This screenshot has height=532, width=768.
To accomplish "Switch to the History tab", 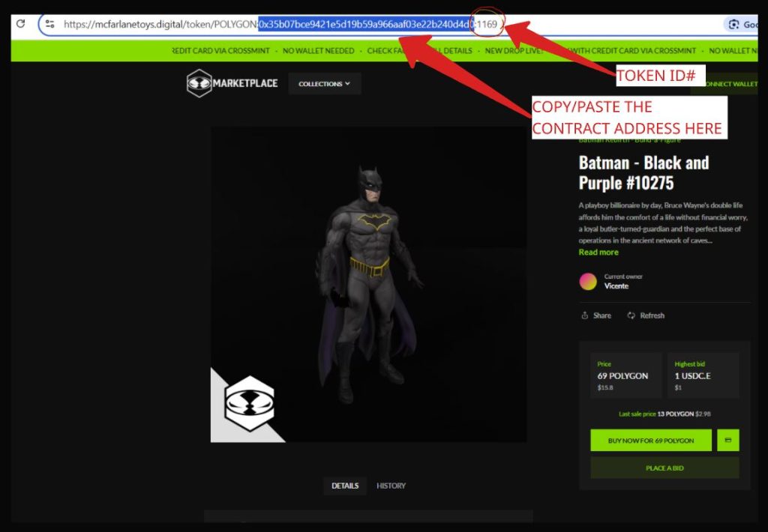I will pos(391,486).
